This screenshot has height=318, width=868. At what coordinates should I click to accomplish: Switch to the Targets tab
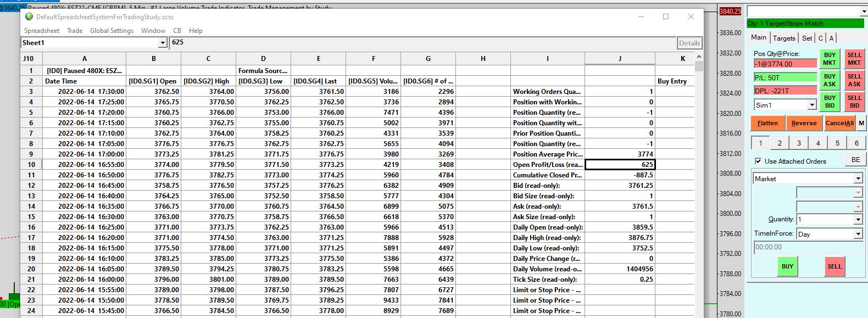pyautogui.click(x=784, y=38)
